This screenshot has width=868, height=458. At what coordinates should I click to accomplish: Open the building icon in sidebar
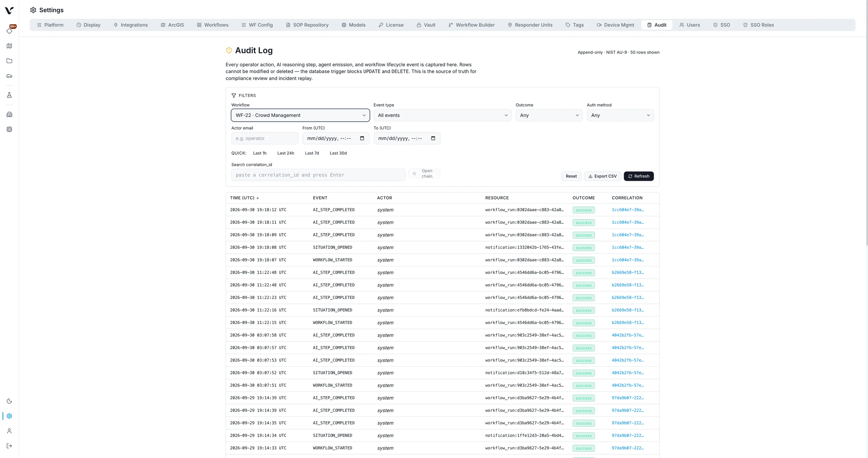coord(9,114)
